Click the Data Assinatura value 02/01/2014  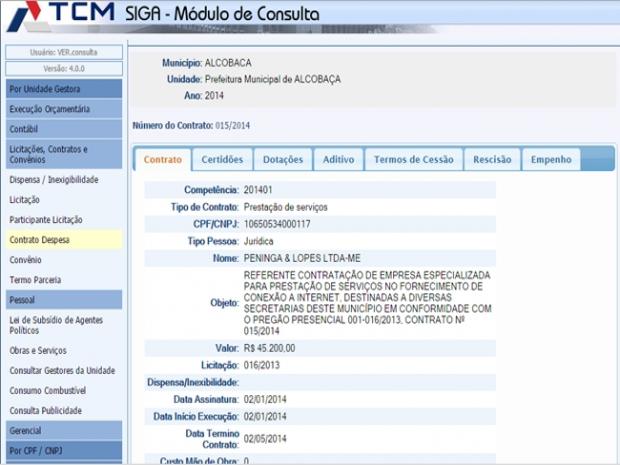click(265, 399)
